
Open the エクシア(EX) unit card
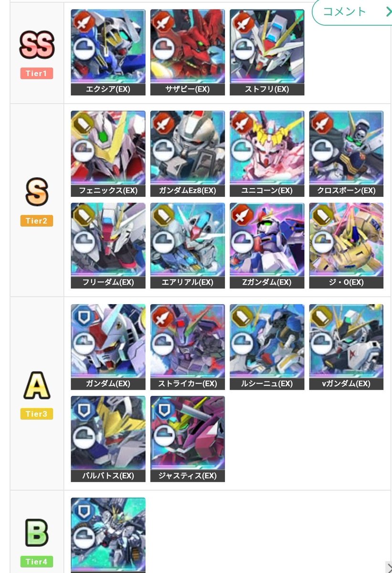108,53
